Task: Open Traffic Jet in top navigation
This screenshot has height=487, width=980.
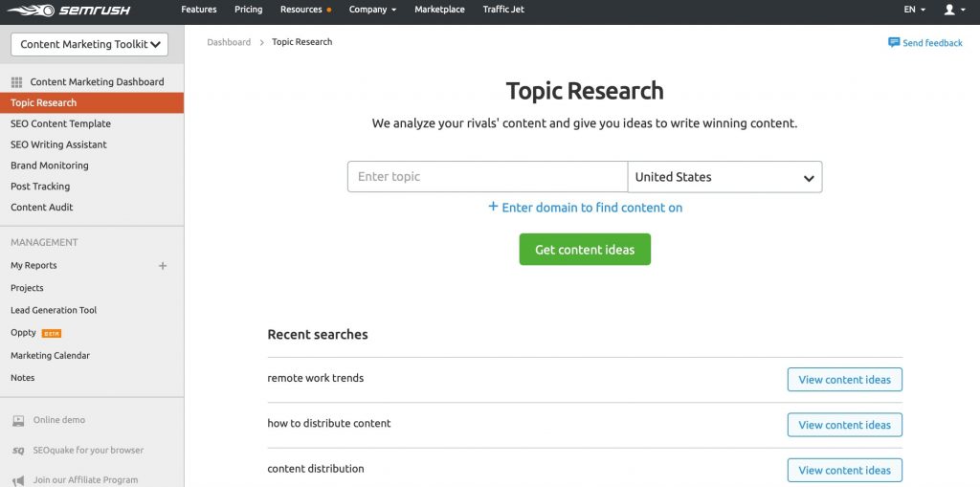Action: tap(503, 10)
